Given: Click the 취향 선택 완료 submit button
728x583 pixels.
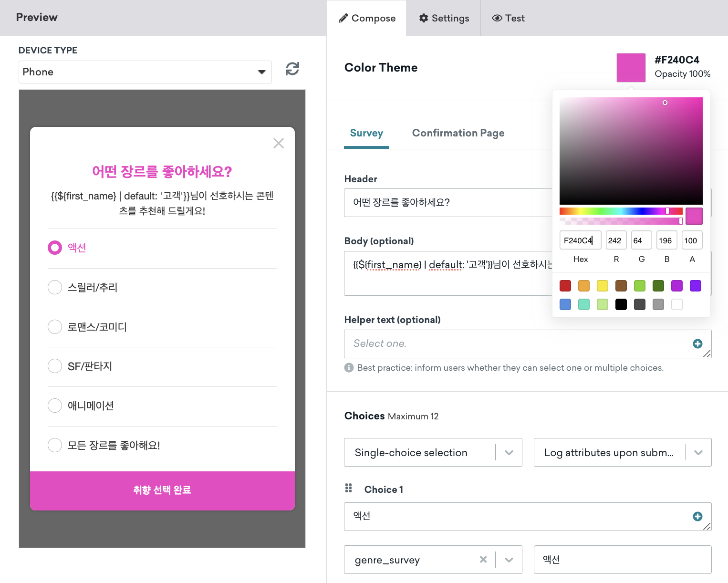Looking at the screenshot, I should coord(162,490).
